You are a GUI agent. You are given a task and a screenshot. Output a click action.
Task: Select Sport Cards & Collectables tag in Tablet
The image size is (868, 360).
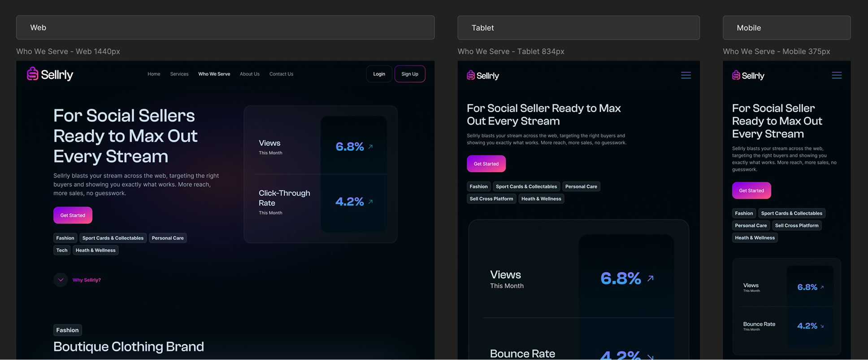click(x=526, y=186)
